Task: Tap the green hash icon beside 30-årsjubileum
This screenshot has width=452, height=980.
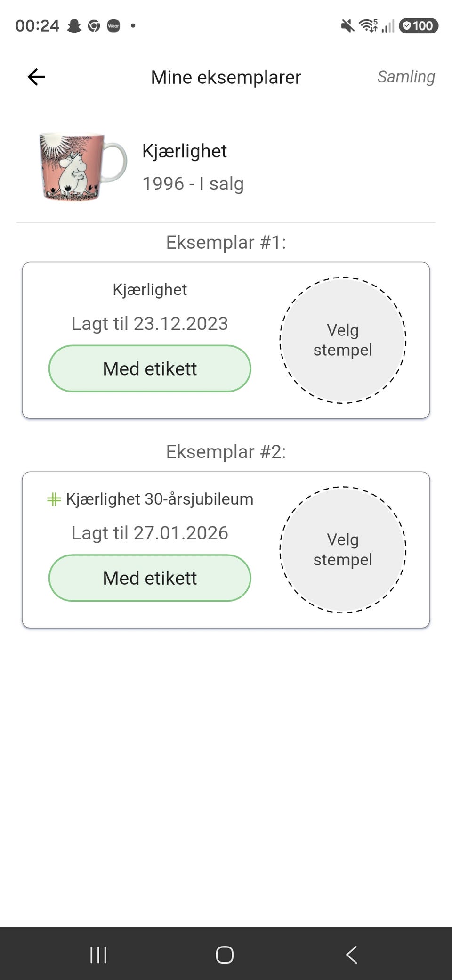Action: [54, 499]
